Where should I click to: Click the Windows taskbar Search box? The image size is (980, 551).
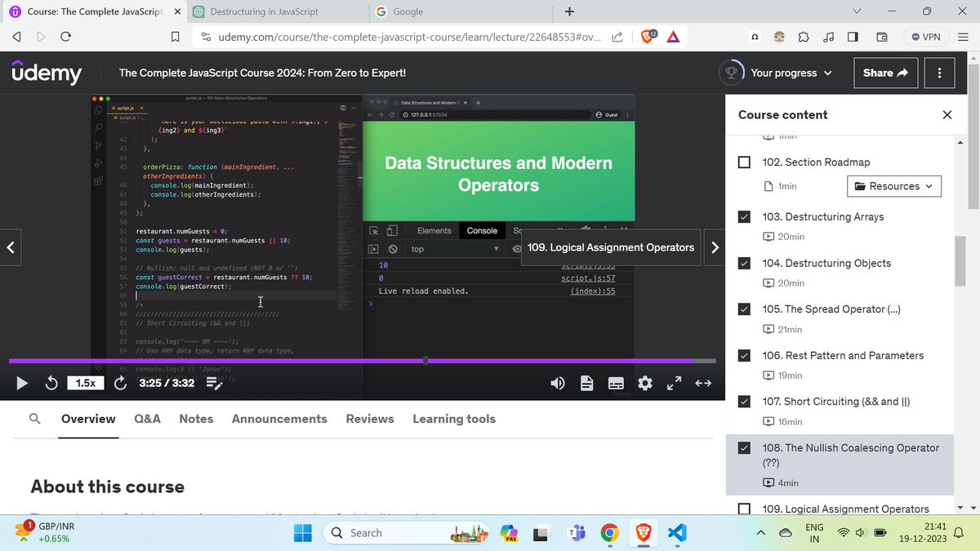point(405,533)
